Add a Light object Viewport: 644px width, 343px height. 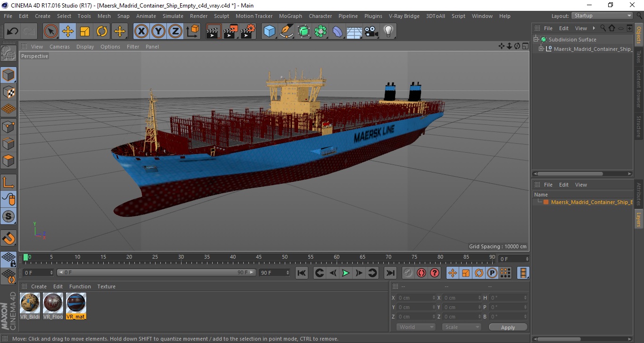(388, 32)
